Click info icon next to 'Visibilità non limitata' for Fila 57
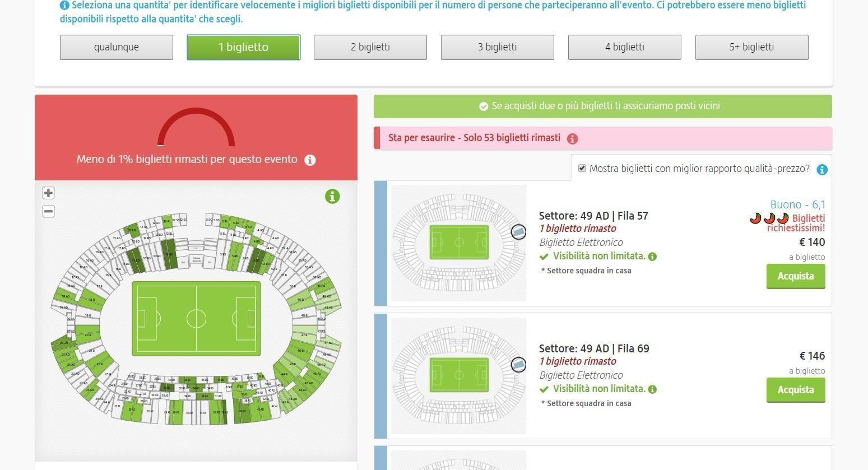Image resolution: width=868 pixels, height=470 pixels. (652, 257)
